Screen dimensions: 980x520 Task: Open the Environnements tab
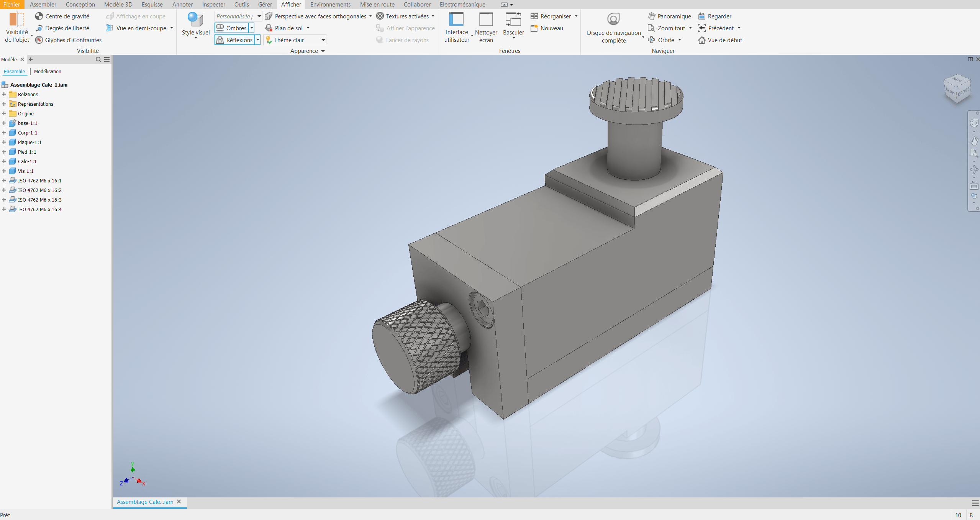[x=330, y=4]
